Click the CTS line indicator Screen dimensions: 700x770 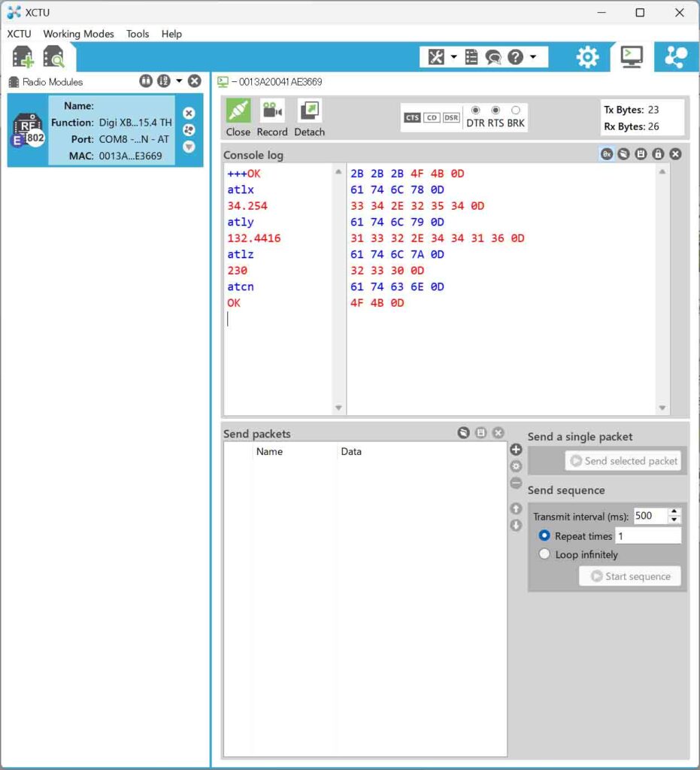point(412,117)
